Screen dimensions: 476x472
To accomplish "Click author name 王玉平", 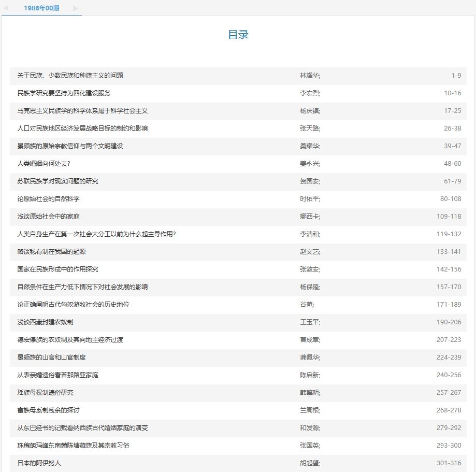I will [x=309, y=322].
